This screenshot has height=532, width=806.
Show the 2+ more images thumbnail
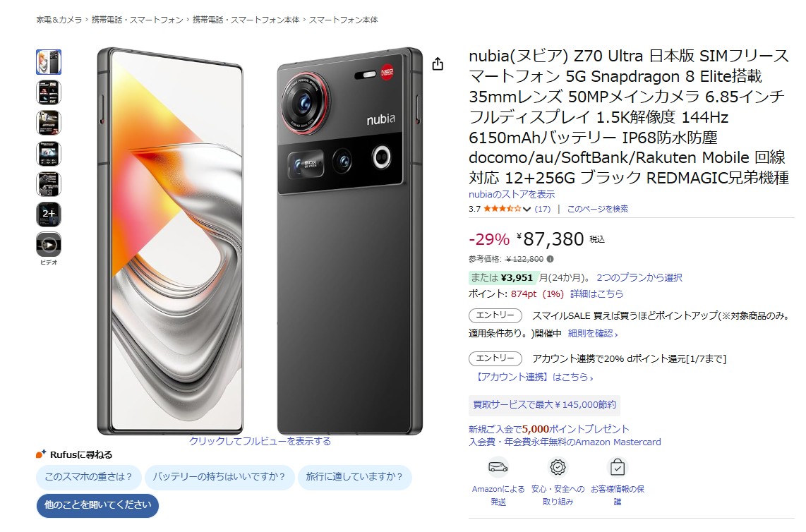point(49,214)
